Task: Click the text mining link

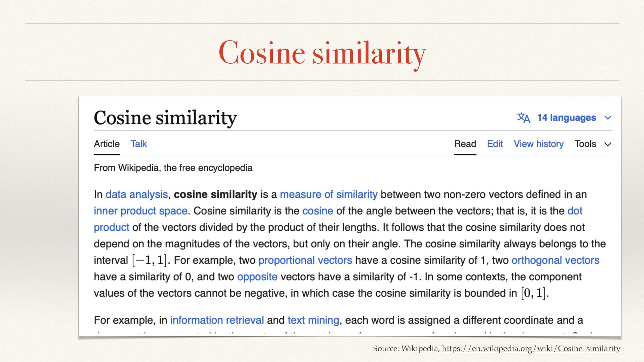Action: [313, 320]
